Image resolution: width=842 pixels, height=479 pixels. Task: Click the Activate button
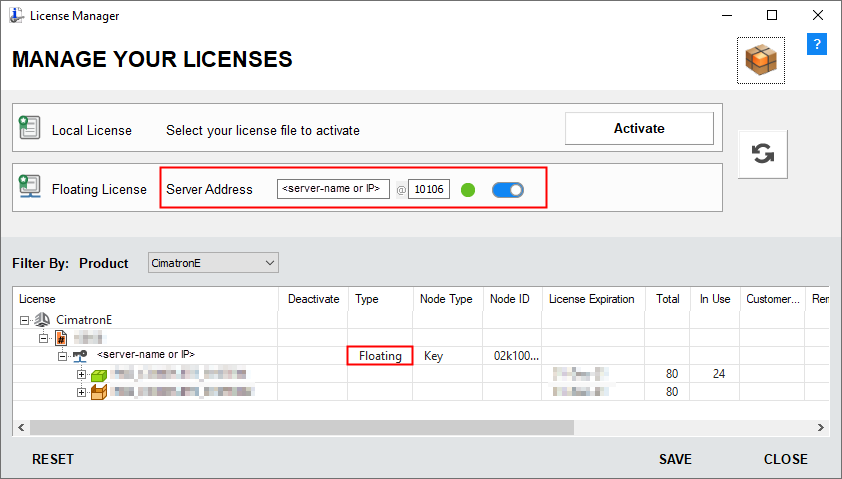(x=639, y=128)
